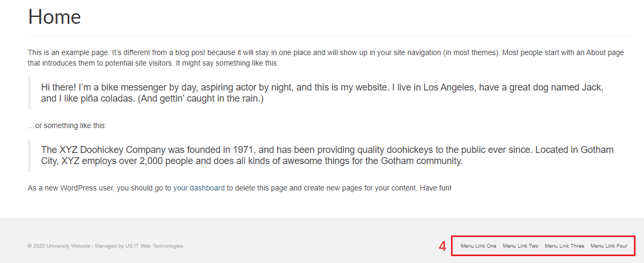Viewport: 644px width, 263px height.
Task: Click the bike messenger blockquote text
Action: 323,93
